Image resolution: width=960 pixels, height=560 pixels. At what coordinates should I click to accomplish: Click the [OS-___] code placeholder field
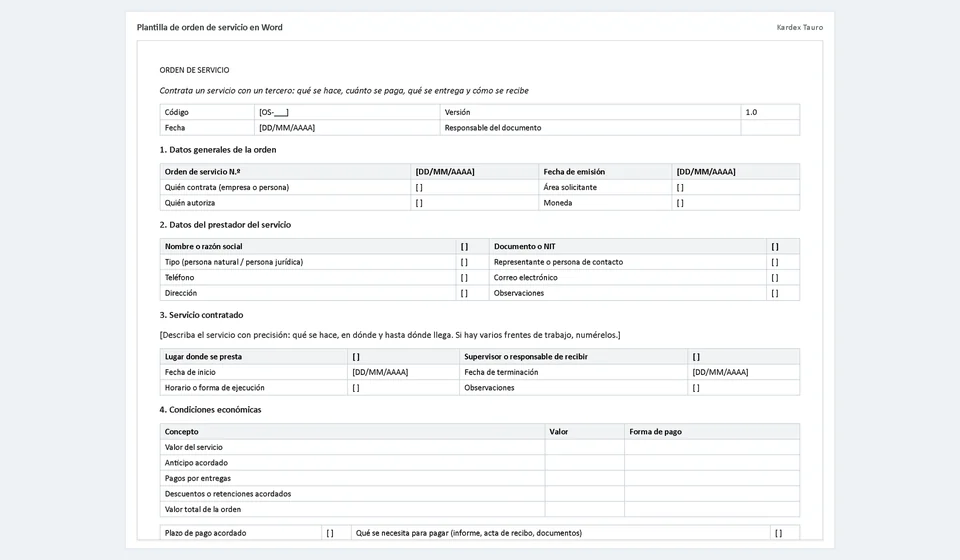pos(347,112)
